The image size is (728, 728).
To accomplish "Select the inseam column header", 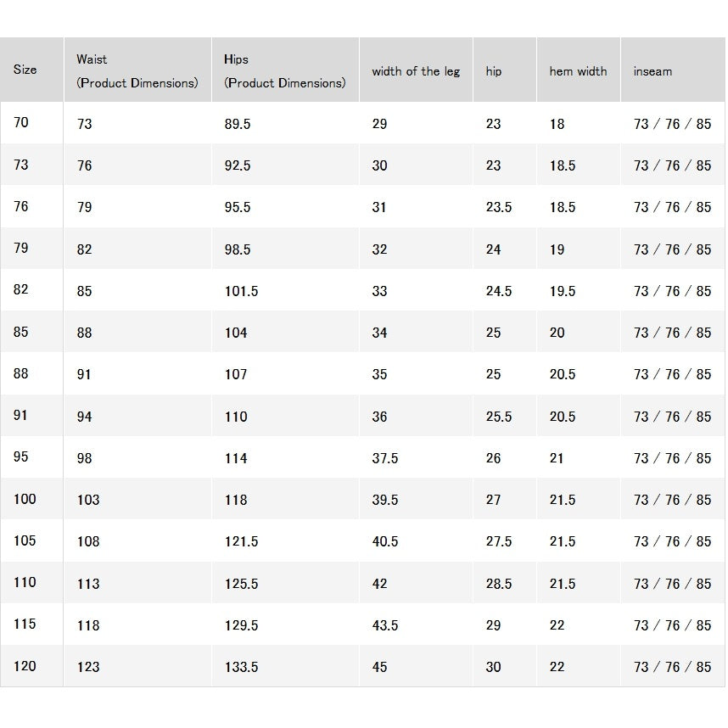I will [x=652, y=71].
